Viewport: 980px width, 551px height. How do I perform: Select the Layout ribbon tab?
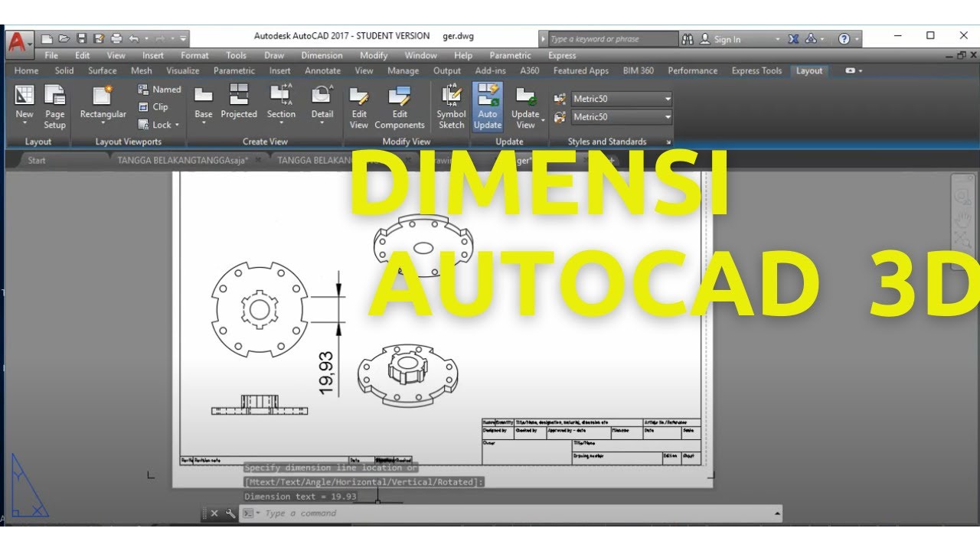[809, 70]
